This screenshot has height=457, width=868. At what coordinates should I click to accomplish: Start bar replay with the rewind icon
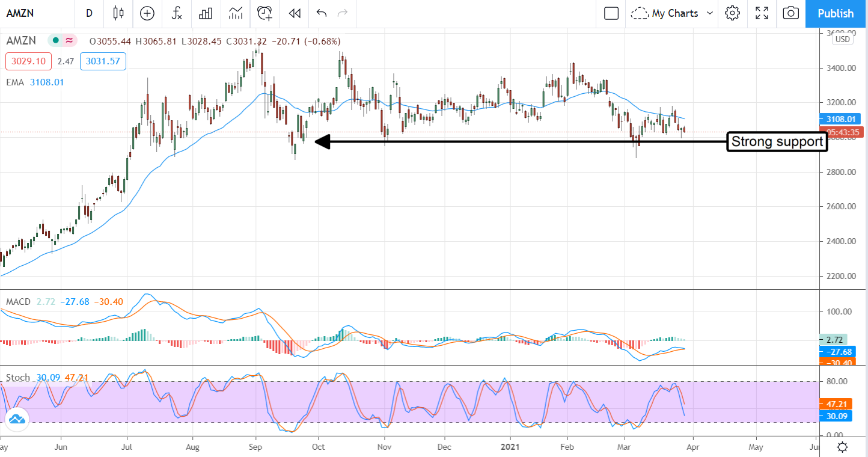point(294,13)
